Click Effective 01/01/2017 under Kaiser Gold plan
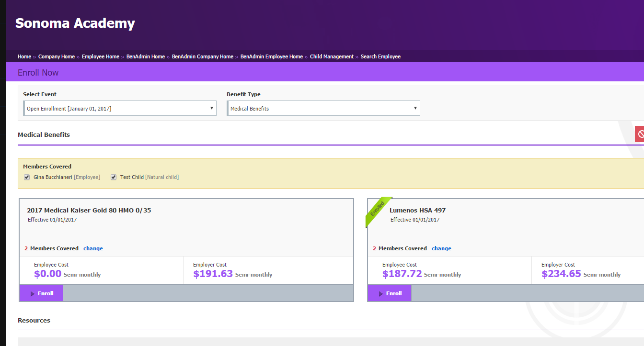This screenshot has width=644, height=346. click(x=52, y=220)
